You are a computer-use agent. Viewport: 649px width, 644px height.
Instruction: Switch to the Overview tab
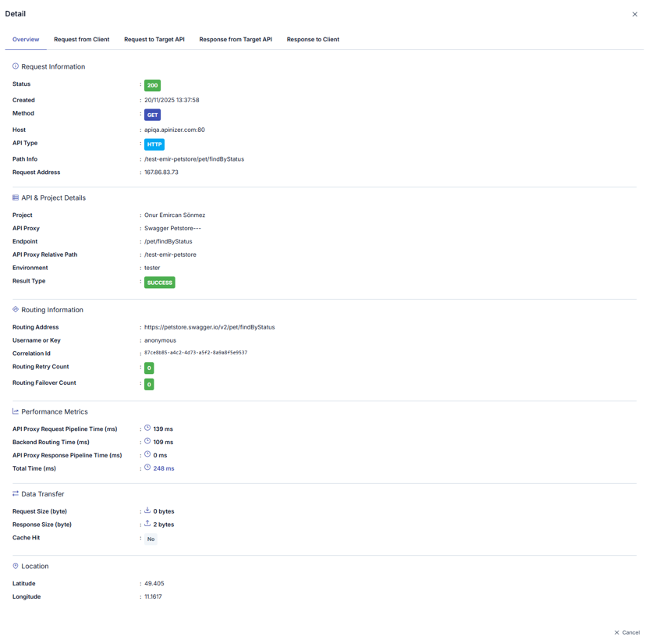click(26, 39)
